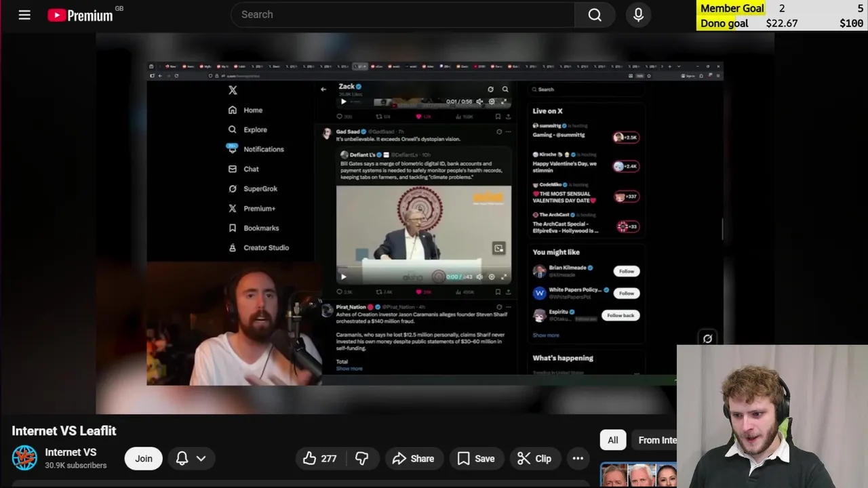Open the CodeMiko live listing
Screen dimensions: 868x488
coord(586,193)
